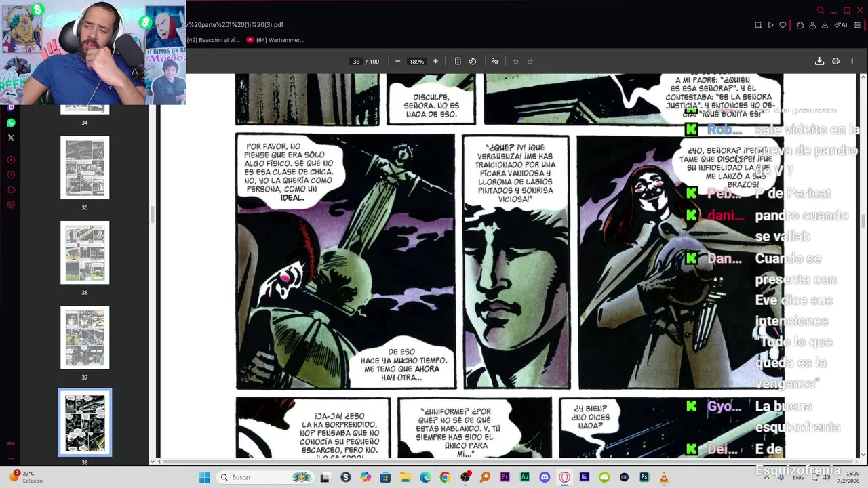Image resolution: width=868 pixels, height=488 pixels.
Task: Open VLC media player from the taskbar
Action: (x=664, y=477)
